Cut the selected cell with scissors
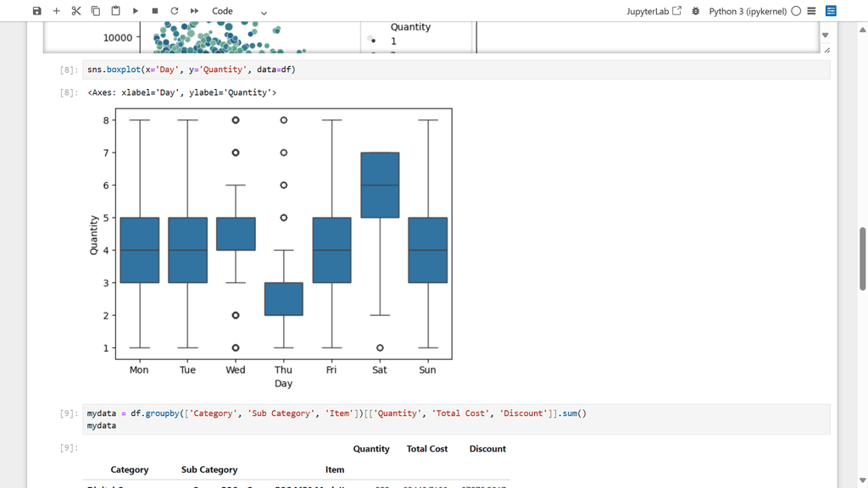This screenshot has width=868, height=488. pyautogui.click(x=76, y=11)
